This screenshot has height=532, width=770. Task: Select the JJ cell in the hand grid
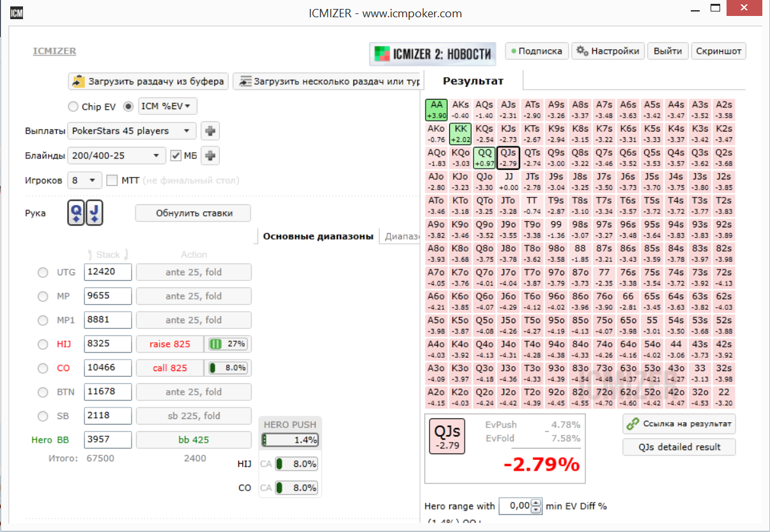point(509,182)
